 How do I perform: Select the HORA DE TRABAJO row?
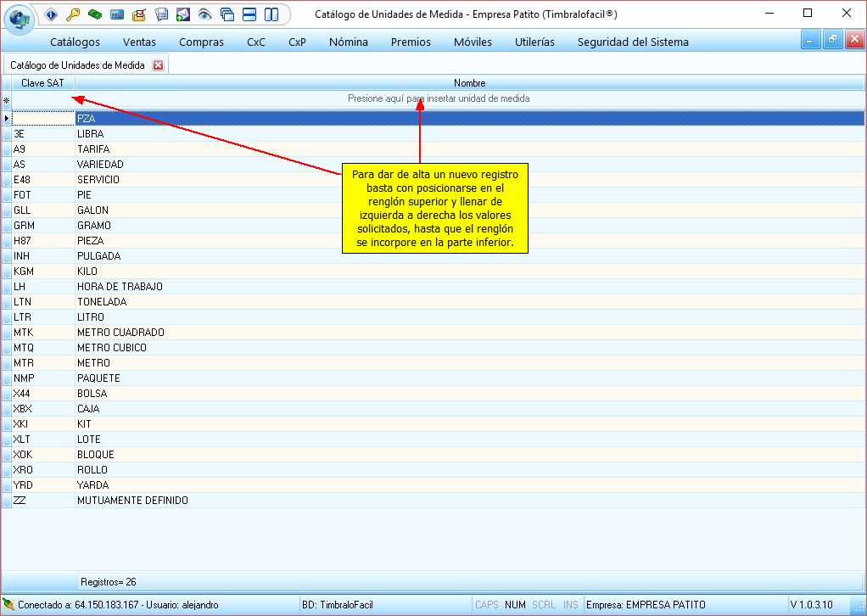[433, 287]
